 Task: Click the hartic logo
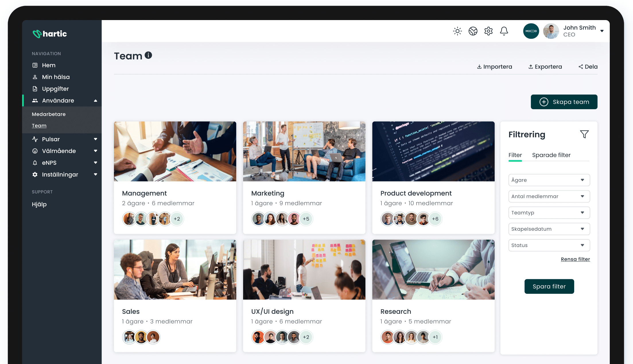(x=50, y=34)
